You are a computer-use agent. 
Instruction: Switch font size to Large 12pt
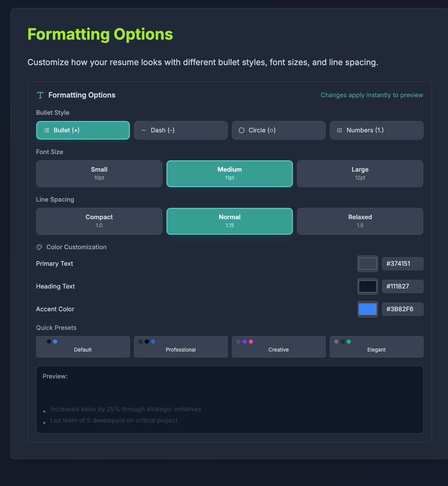[360, 173]
